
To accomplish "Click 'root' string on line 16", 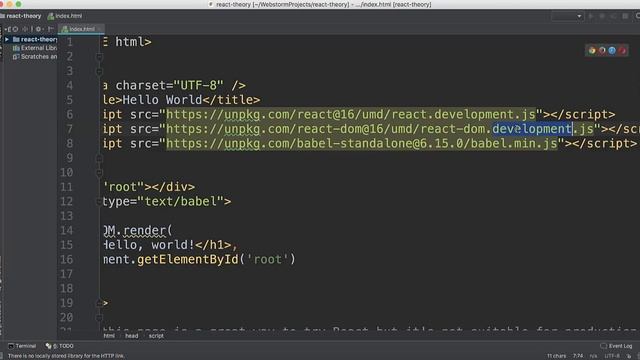I will (x=268, y=260).
